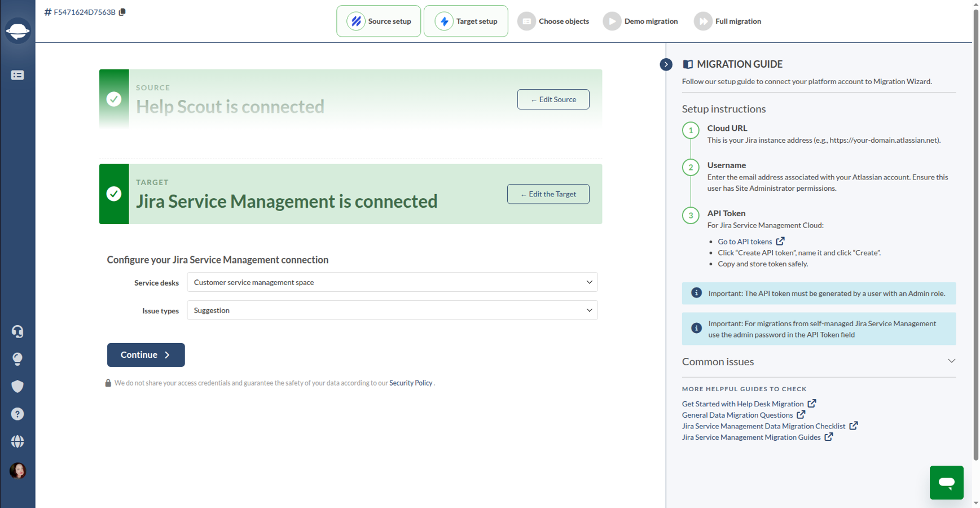Click the Jira lightning target step icon
The width and height of the screenshot is (980, 508).
(444, 21)
